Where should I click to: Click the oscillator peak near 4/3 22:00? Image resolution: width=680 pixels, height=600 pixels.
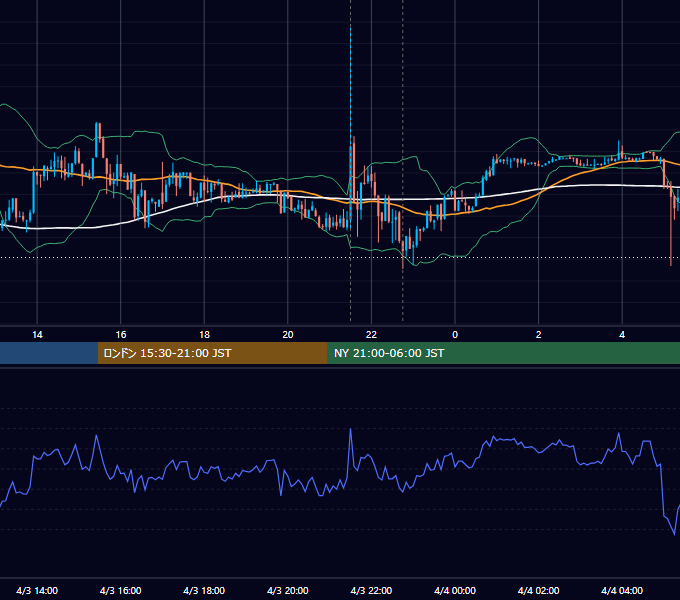tap(350, 430)
